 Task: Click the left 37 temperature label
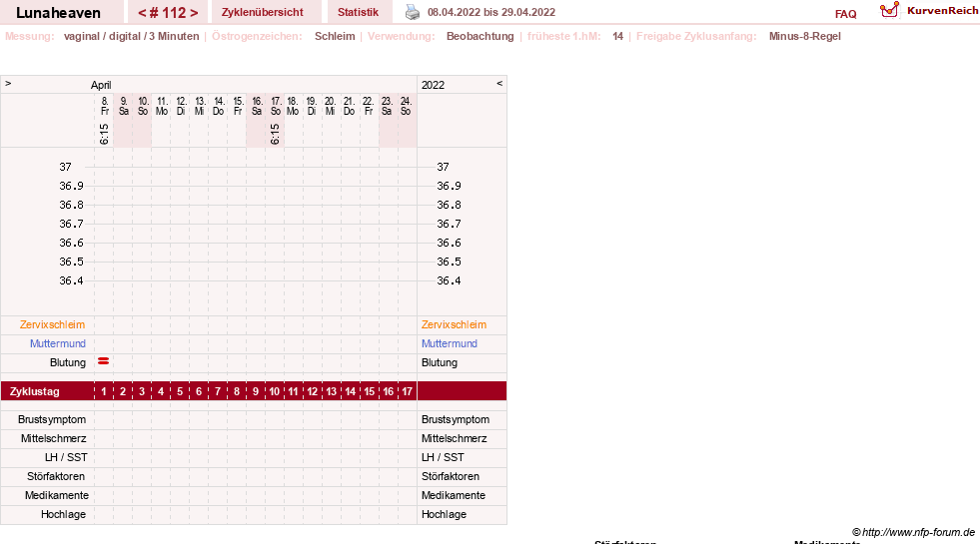[x=66, y=167]
